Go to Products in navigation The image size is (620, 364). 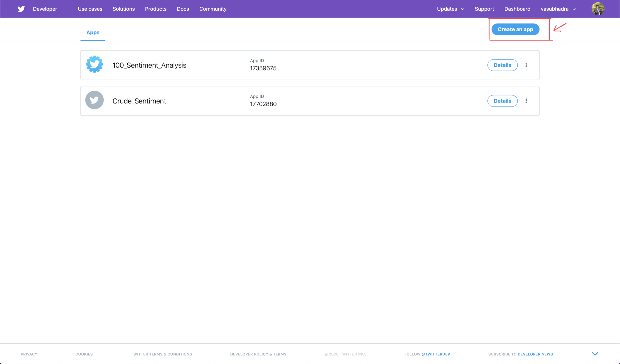[156, 9]
